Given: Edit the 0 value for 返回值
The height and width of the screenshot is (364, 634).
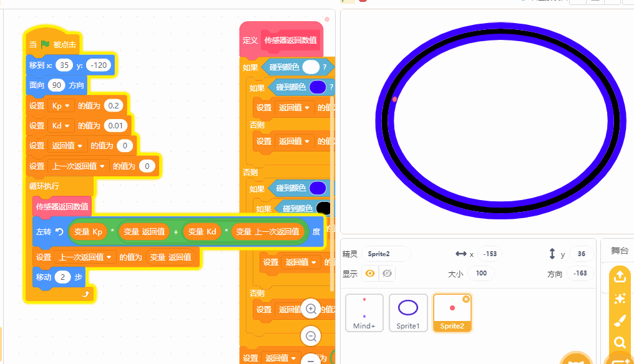Looking at the screenshot, I should tap(125, 145).
